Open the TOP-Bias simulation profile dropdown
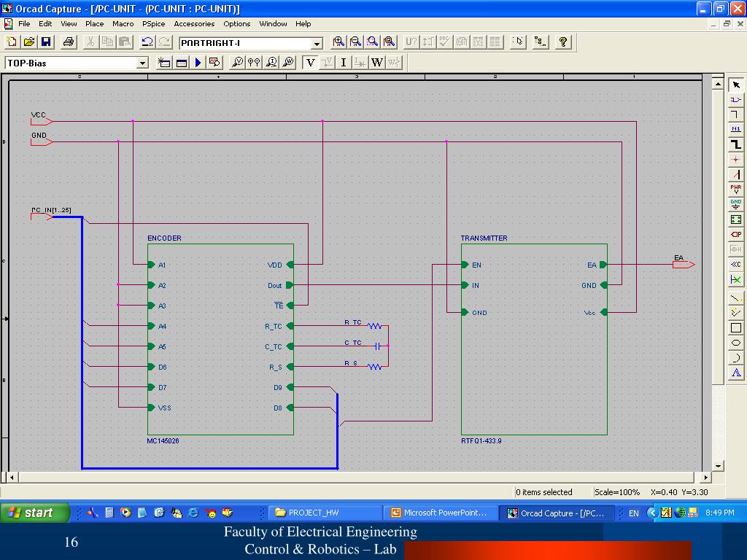Screen dimensions: 747x560 coord(142,63)
